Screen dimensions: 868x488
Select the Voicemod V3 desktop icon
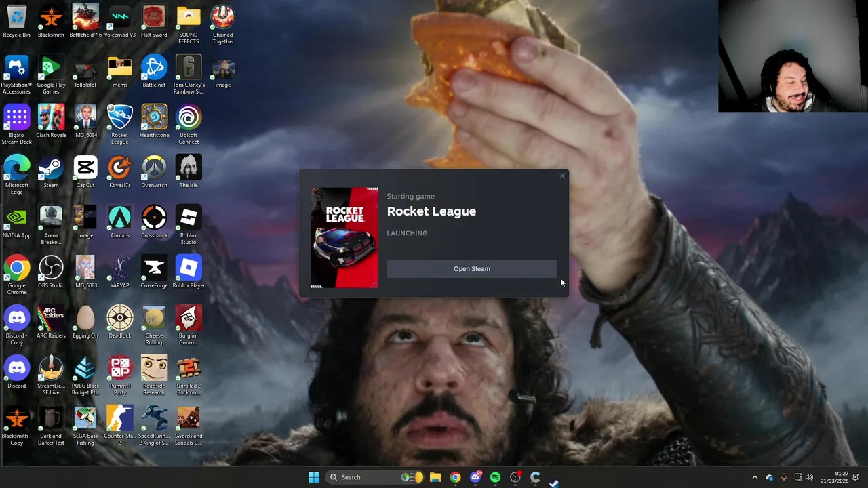coord(120,22)
